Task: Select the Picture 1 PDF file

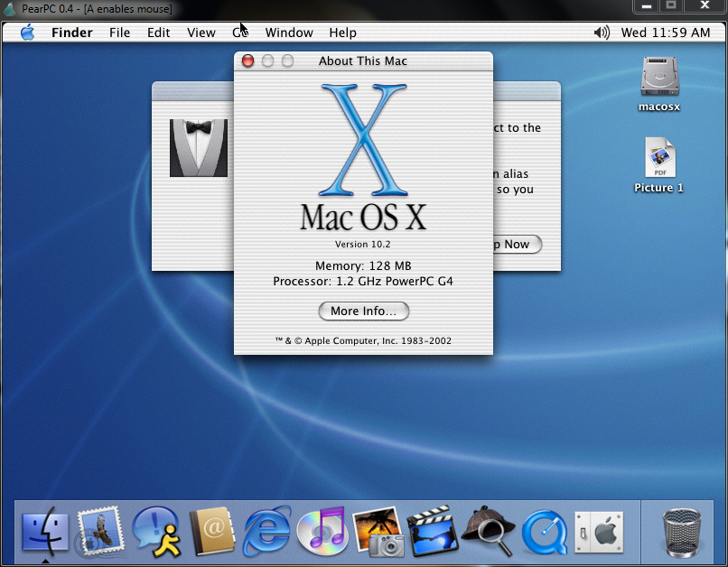Action: [658, 159]
